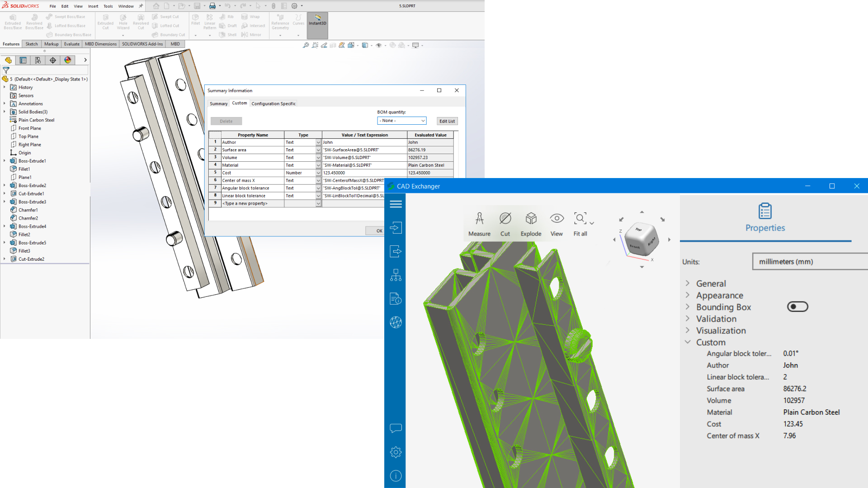
Task: Click the Print icon in SolidWorks toolbar
Action: point(212,6)
